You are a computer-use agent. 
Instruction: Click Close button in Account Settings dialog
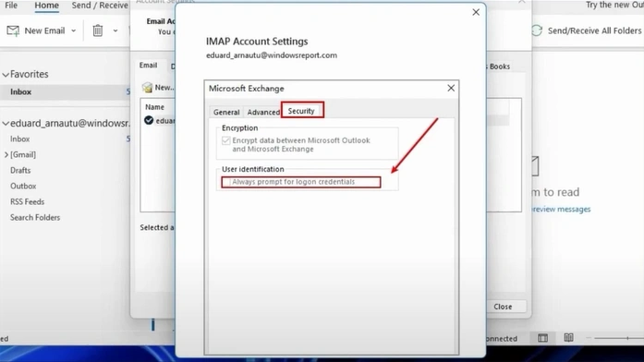point(504,307)
